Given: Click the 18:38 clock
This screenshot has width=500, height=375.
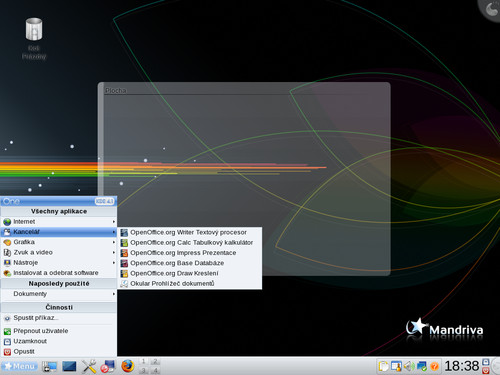Looking at the screenshot, I should [462, 366].
